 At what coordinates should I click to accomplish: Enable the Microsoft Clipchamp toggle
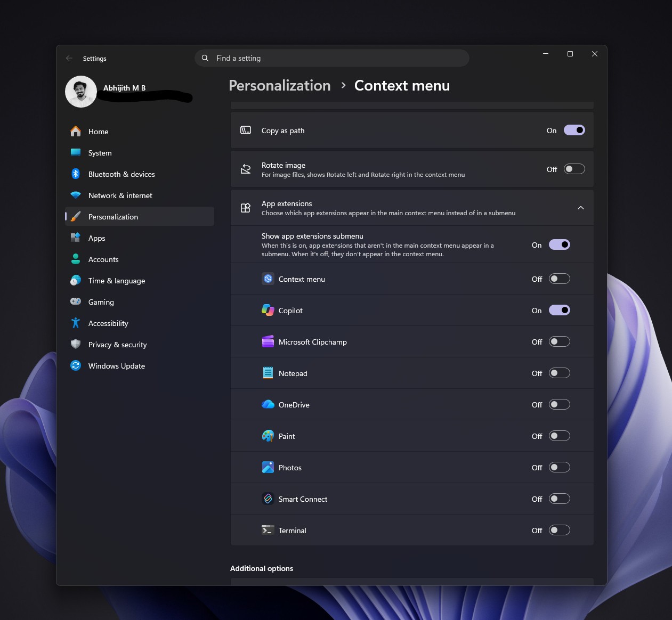pyautogui.click(x=560, y=341)
